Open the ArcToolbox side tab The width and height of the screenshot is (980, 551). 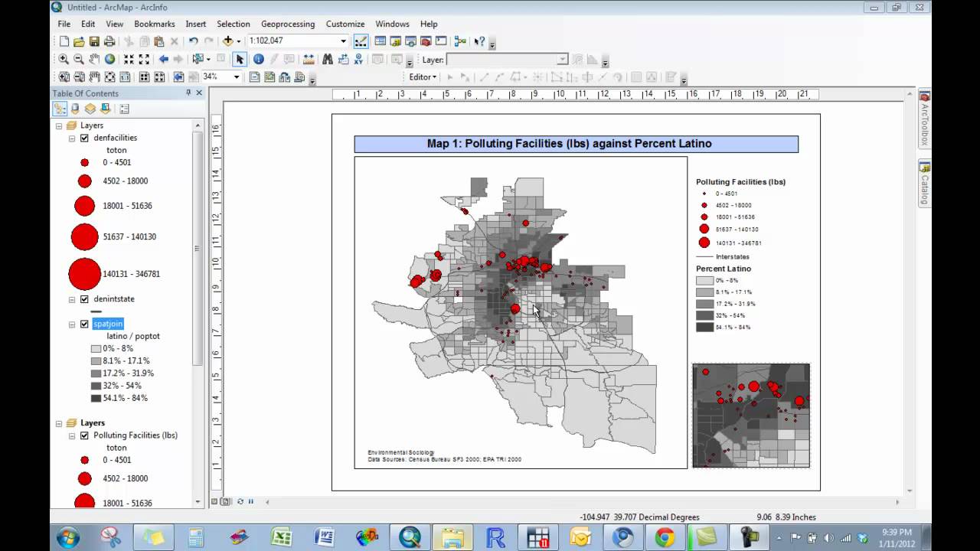[x=925, y=119]
